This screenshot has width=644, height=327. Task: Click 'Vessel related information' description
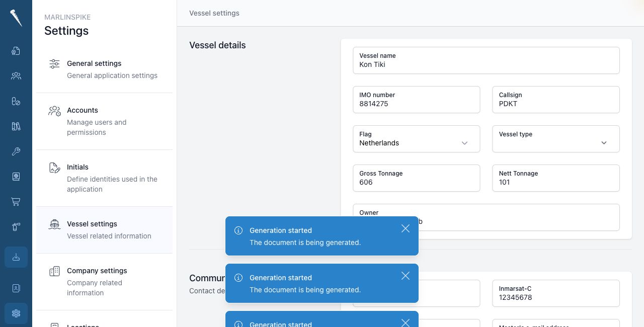109,236
